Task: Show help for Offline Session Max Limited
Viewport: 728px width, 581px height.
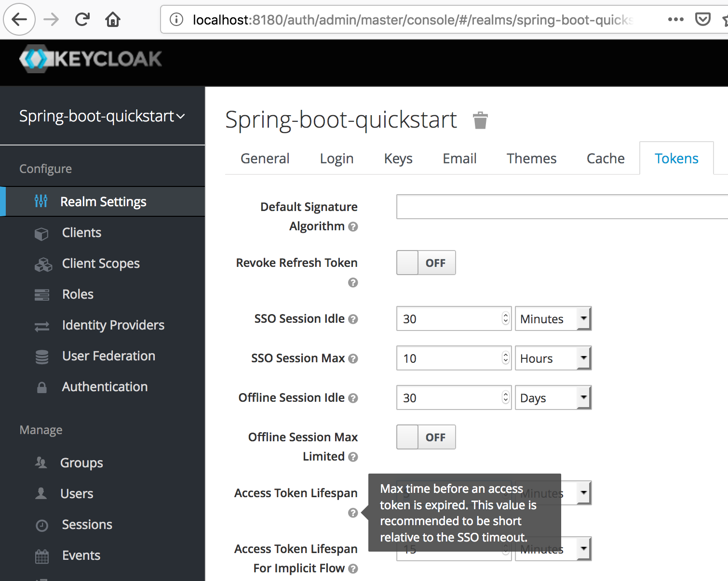Action: click(353, 457)
